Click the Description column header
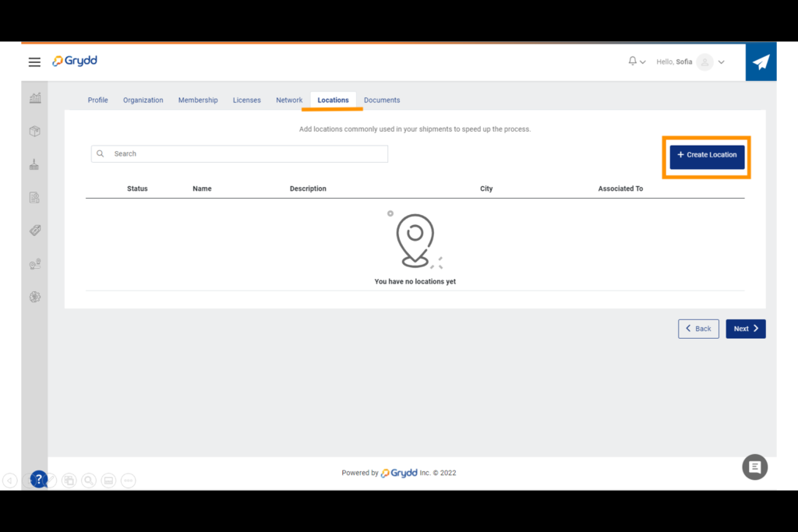The width and height of the screenshot is (798, 532). click(308, 188)
